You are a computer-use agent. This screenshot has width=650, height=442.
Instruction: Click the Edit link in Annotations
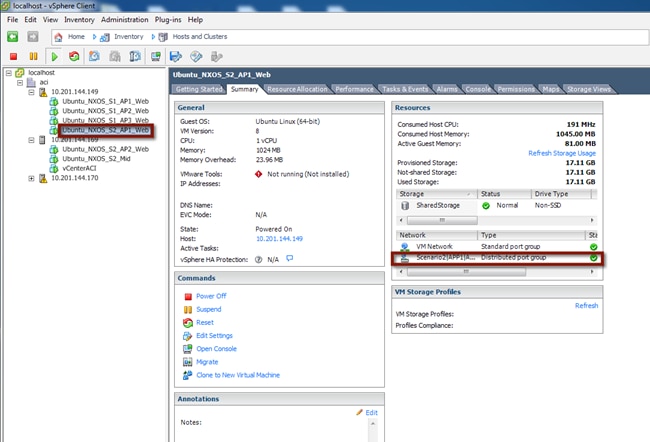[371, 413]
